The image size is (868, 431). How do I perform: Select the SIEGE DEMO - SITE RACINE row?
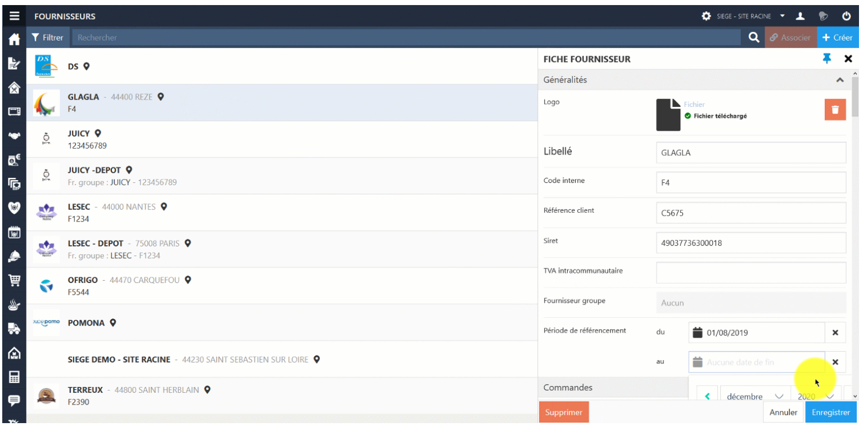tap(282, 359)
